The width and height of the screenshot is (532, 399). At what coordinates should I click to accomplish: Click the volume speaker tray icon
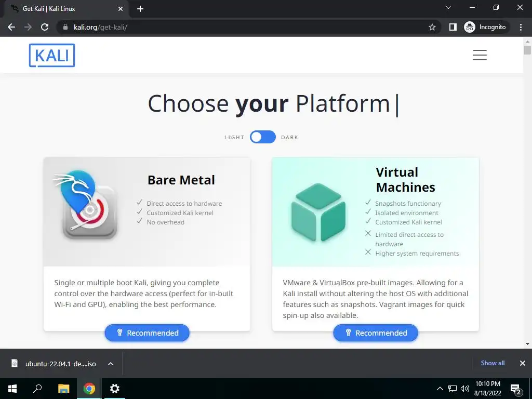point(465,389)
